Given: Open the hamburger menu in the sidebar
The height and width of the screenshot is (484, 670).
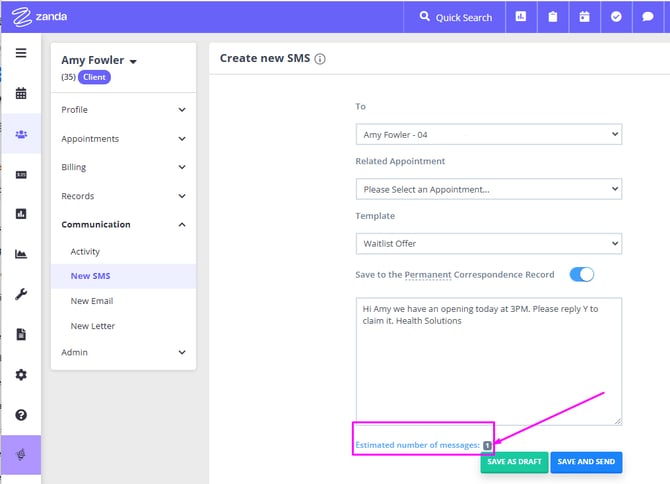Looking at the screenshot, I should coord(21,53).
